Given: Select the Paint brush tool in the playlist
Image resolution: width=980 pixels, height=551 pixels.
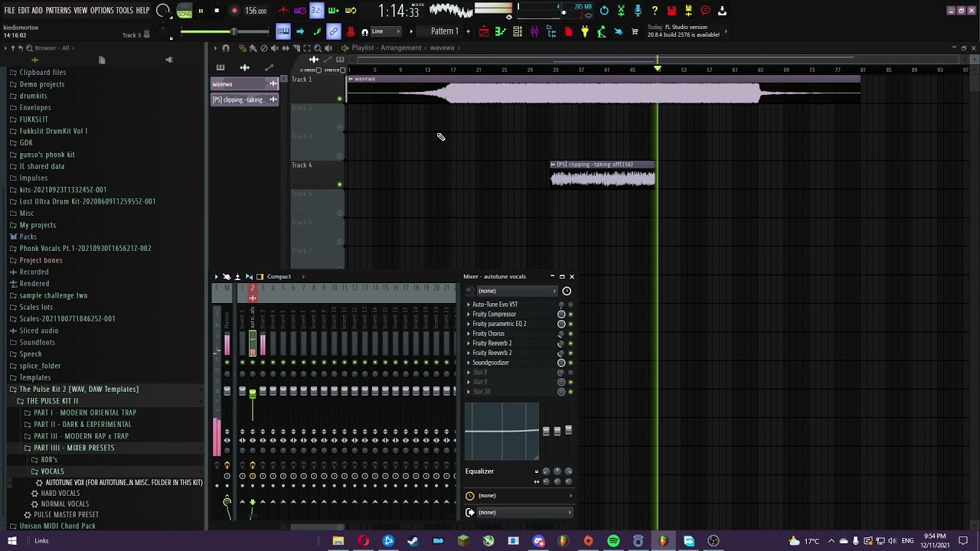Looking at the screenshot, I should 253,48.
